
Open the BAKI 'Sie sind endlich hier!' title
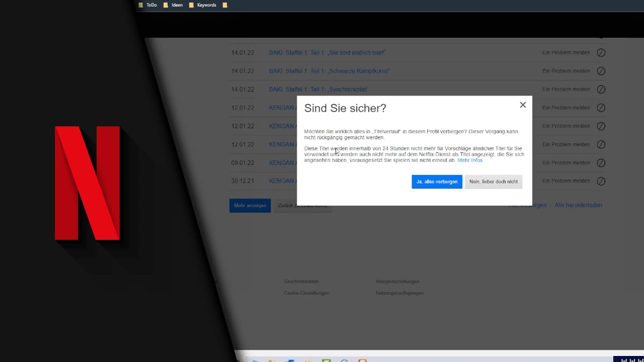click(328, 53)
